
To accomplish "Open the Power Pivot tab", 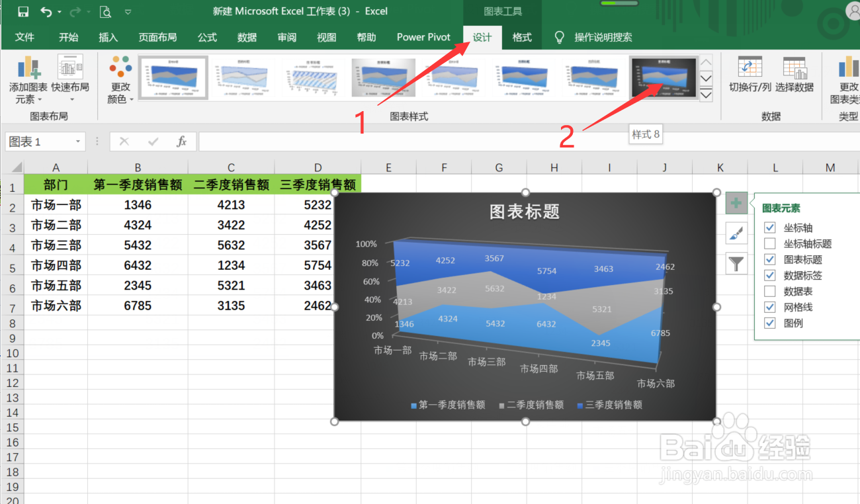I will click(x=423, y=37).
